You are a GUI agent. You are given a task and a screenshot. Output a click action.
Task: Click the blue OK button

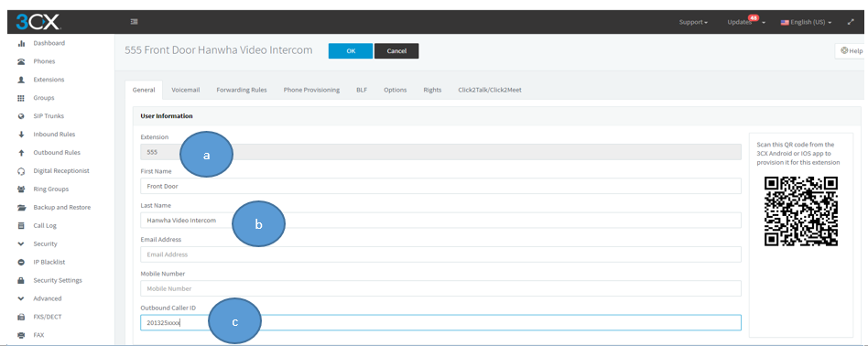[x=351, y=51]
